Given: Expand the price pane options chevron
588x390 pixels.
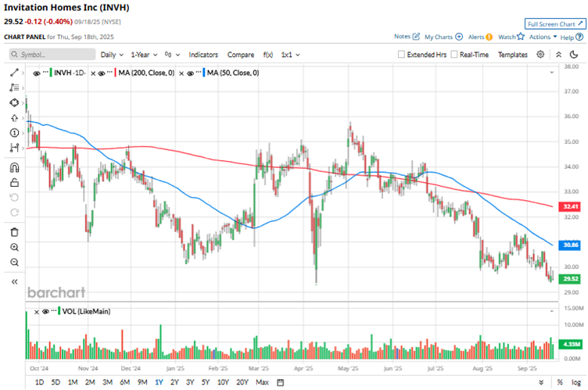Looking at the screenshot, I should [551, 72].
